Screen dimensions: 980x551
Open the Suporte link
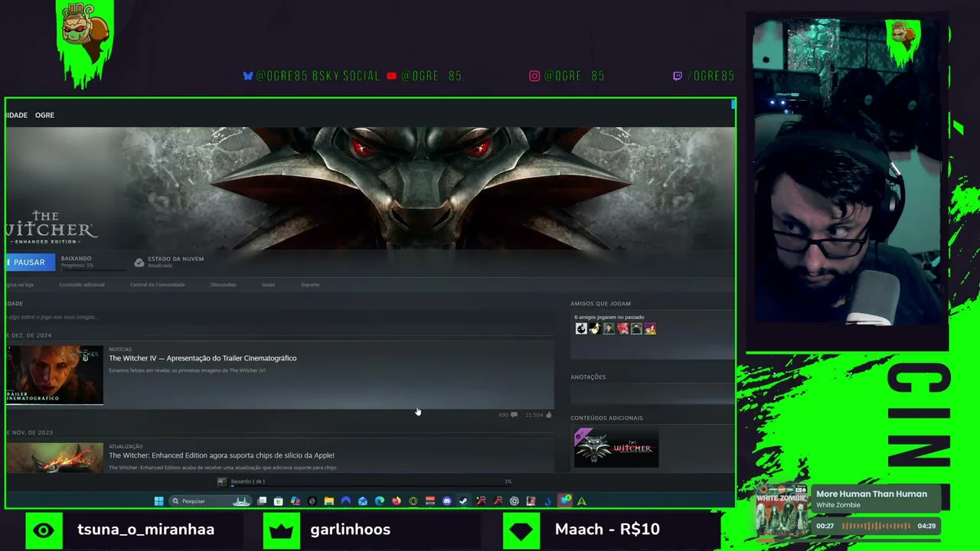tap(310, 285)
